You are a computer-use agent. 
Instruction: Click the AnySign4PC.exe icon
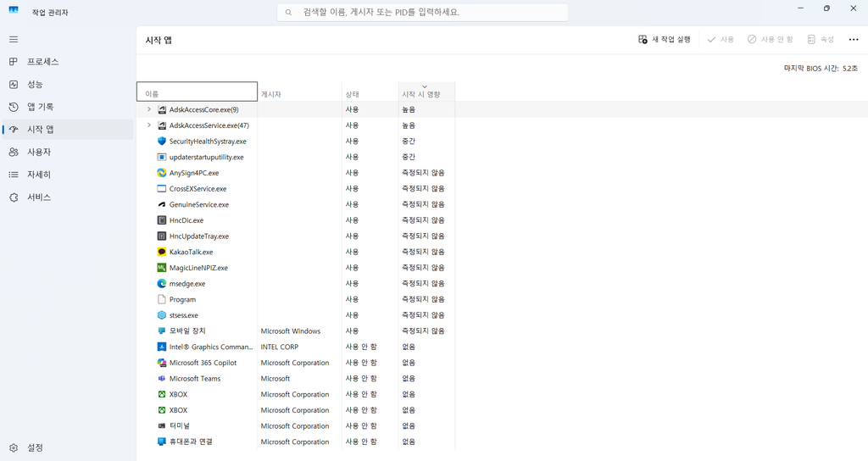[x=162, y=173]
